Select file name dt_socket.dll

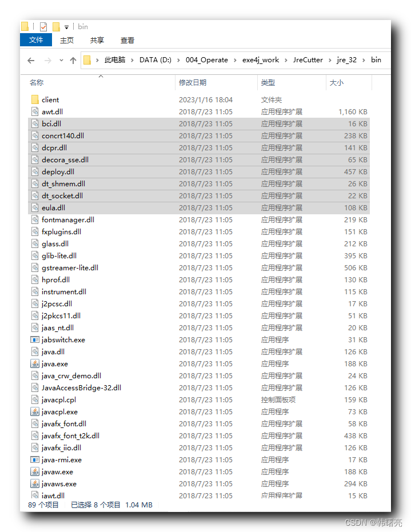[62, 196]
